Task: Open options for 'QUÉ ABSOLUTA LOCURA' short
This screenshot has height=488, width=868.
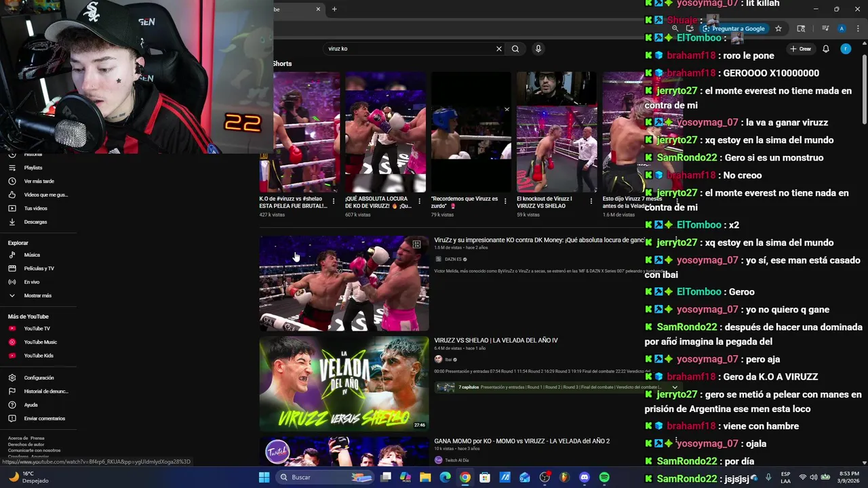Action: (x=419, y=202)
